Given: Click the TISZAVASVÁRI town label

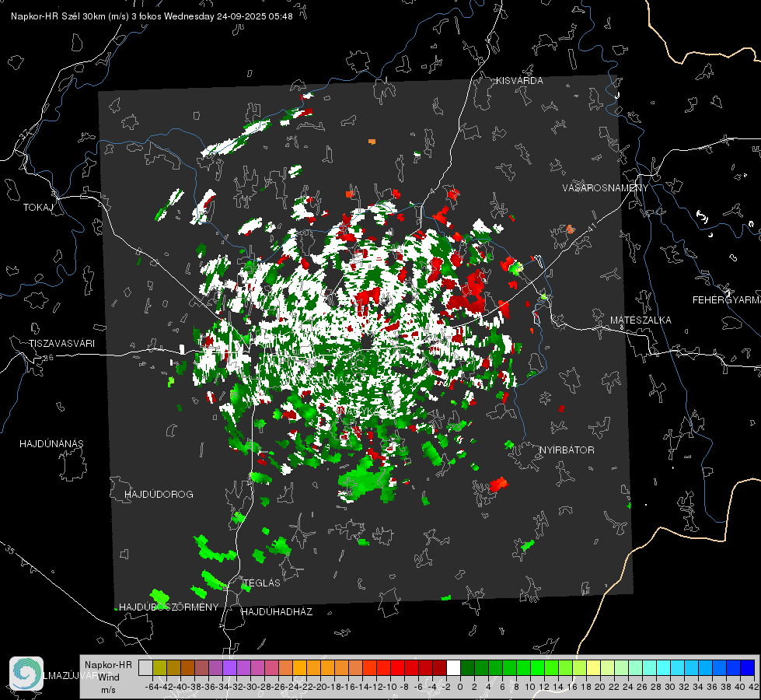Looking at the screenshot, I should coord(62,344).
